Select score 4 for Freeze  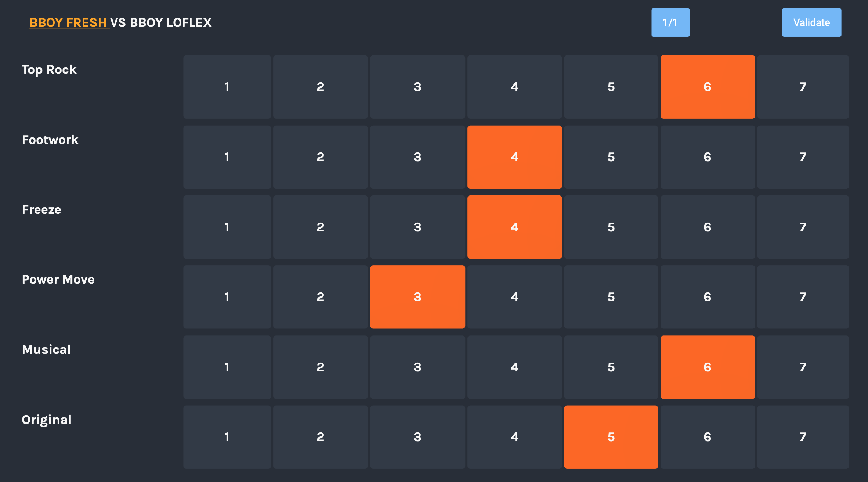tap(514, 227)
